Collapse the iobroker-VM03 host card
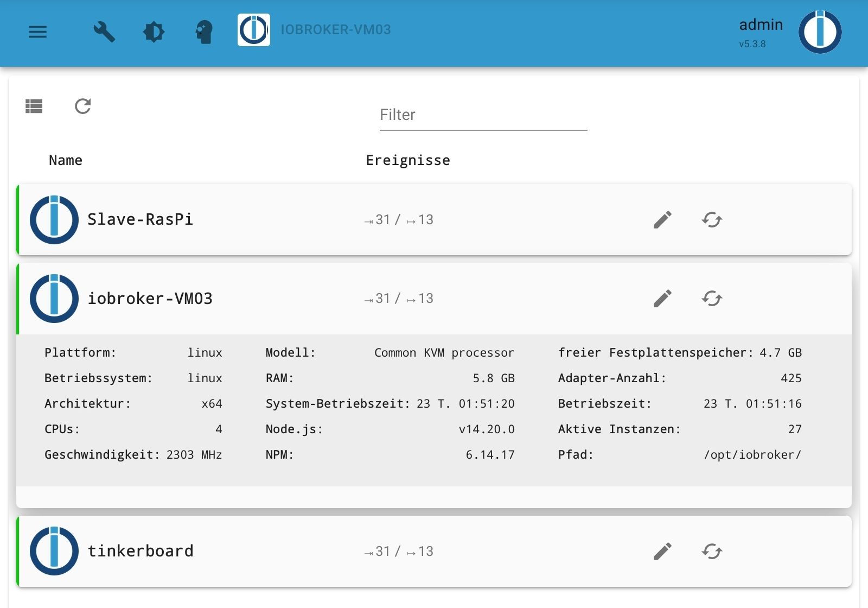 pyautogui.click(x=434, y=299)
